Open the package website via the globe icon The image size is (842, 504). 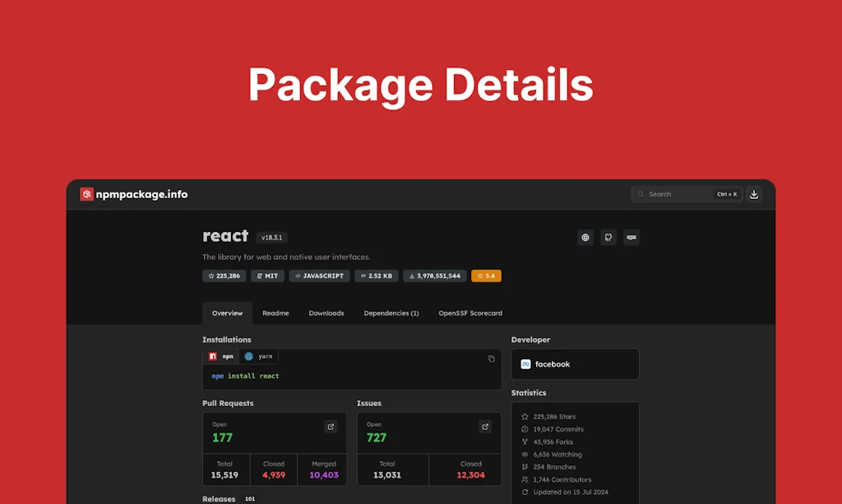[585, 238]
